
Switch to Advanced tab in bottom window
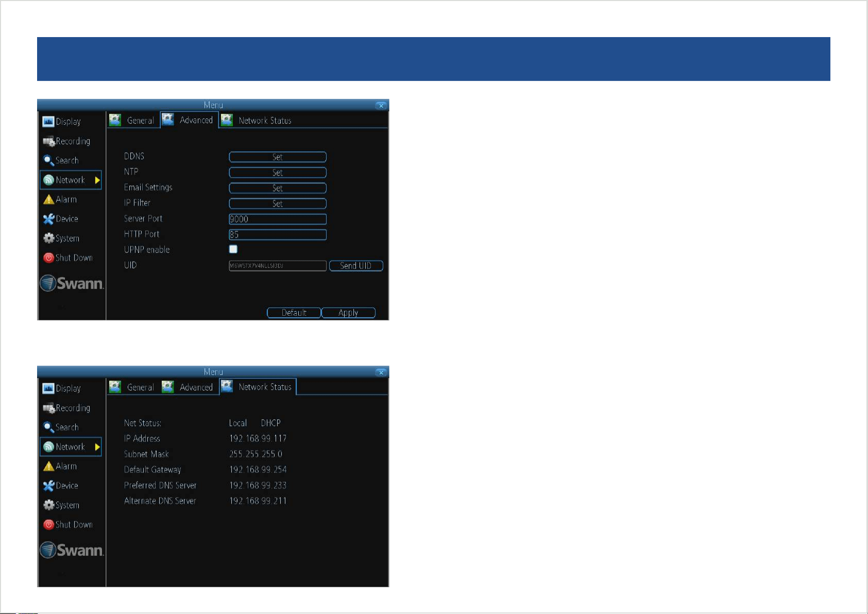pyautogui.click(x=189, y=387)
